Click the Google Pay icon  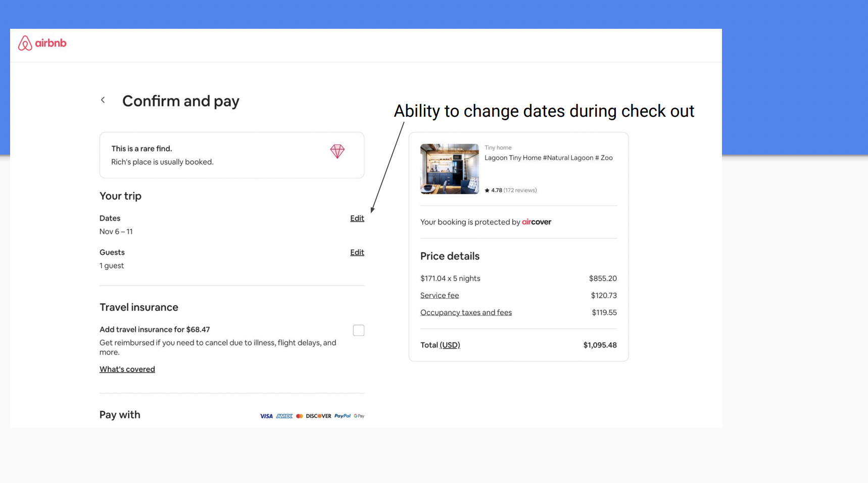tap(359, 416)
